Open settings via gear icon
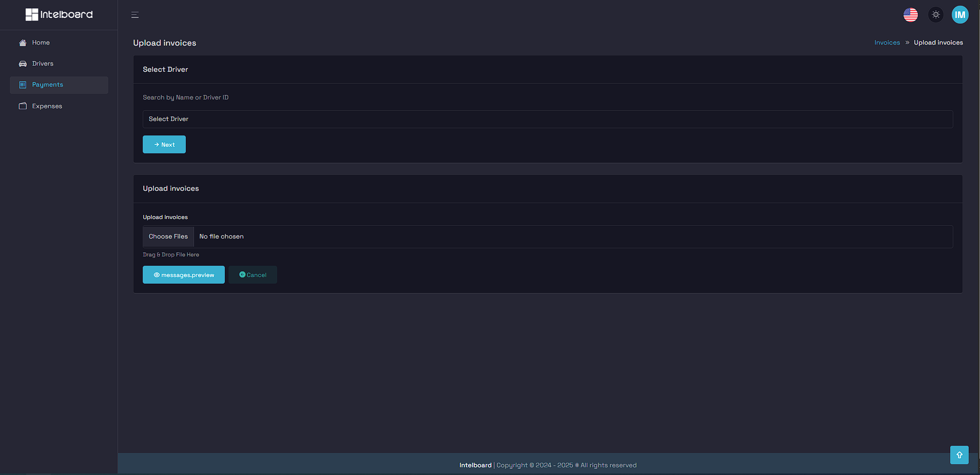 (935, 14)
